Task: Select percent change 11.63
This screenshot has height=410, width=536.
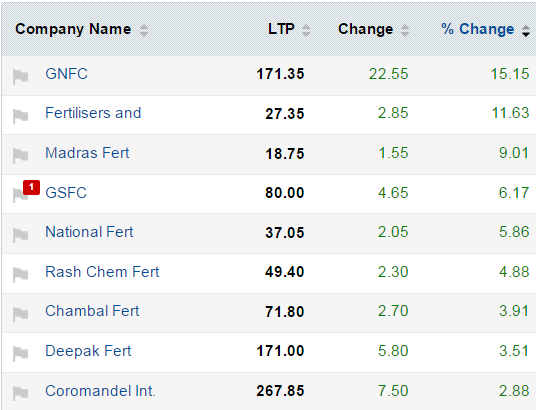Action: 510,113
